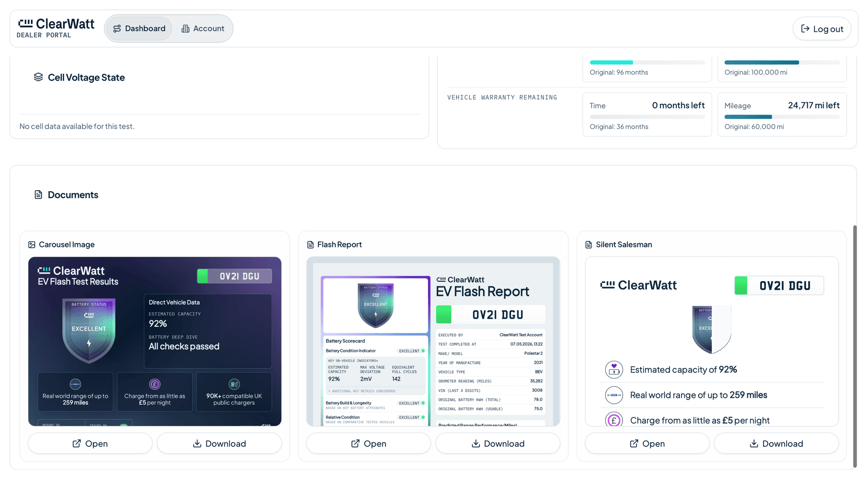Select the '24,717 mi left' value
Screen dimensions: 868x479
tap(814, 105)
